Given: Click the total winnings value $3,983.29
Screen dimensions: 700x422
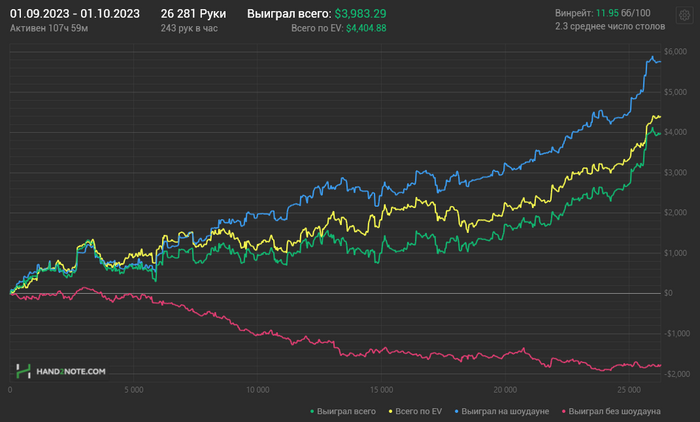Looking at the screenshot, I should pyautogui.click(x=361, y=14).
